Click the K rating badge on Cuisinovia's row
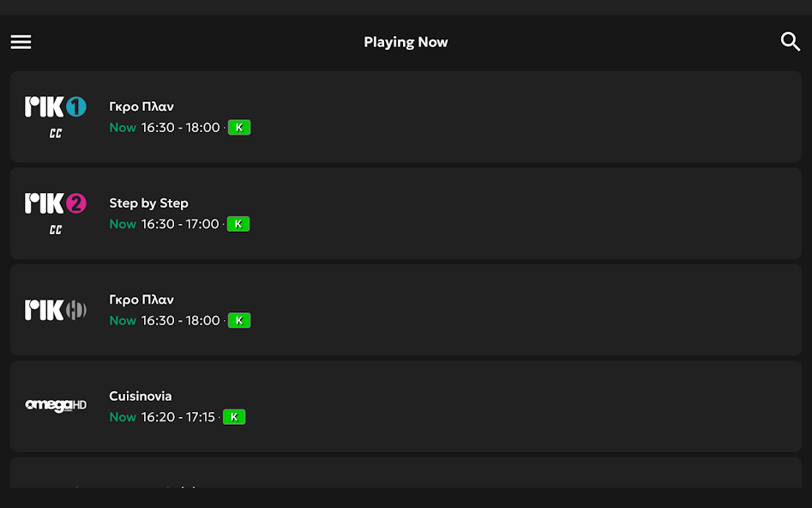The height and width of the screenshot is (508, 812). 234,417
